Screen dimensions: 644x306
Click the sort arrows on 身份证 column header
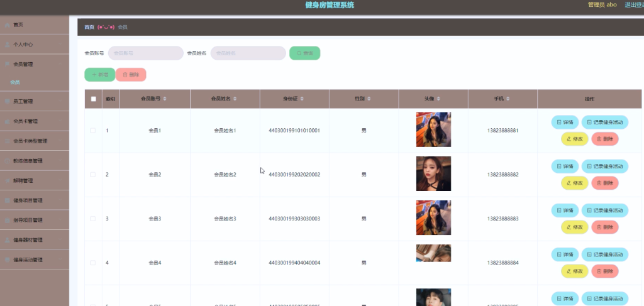(x=302, y=99)
